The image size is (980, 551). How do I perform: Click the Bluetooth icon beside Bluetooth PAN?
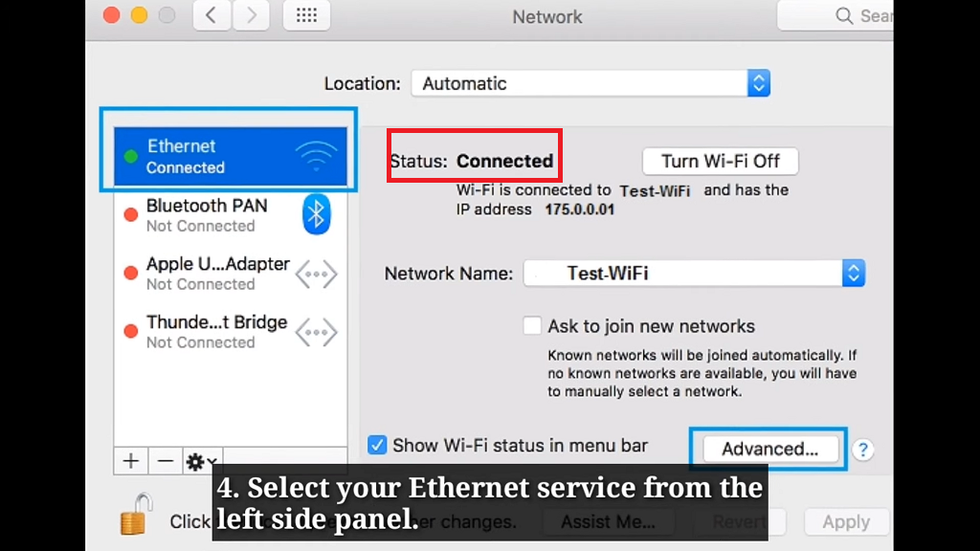pos(316,214)
